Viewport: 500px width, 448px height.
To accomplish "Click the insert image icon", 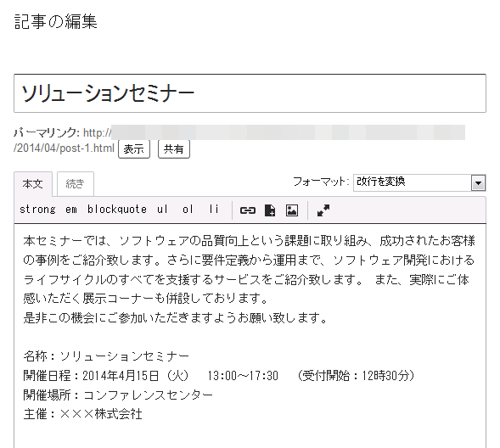I will pyautogui.click(x=292, y=210).
